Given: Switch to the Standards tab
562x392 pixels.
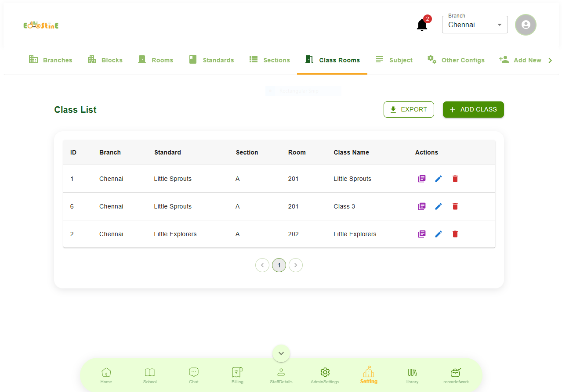Looking at the screenshot, I should (211, 60).
